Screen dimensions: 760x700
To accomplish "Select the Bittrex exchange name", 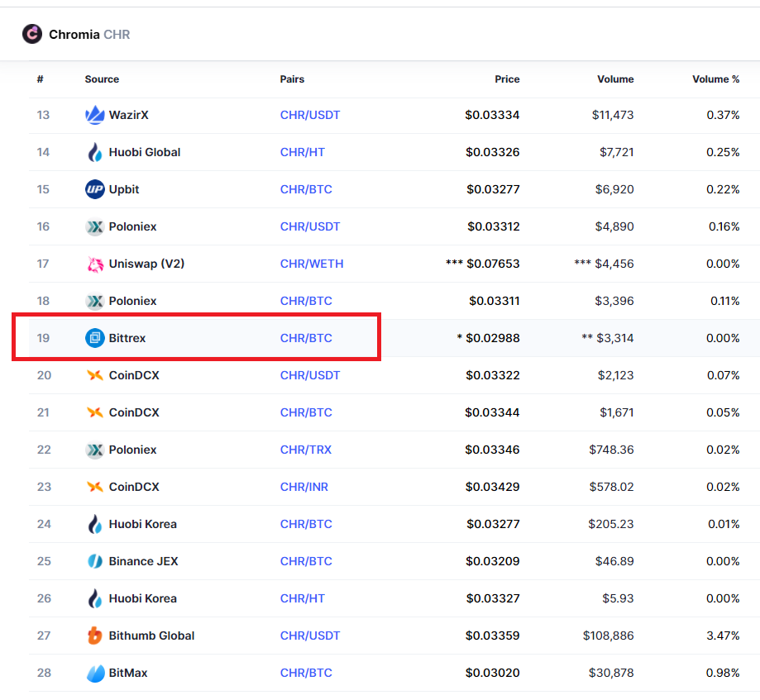I will click(x=127, y=338).
